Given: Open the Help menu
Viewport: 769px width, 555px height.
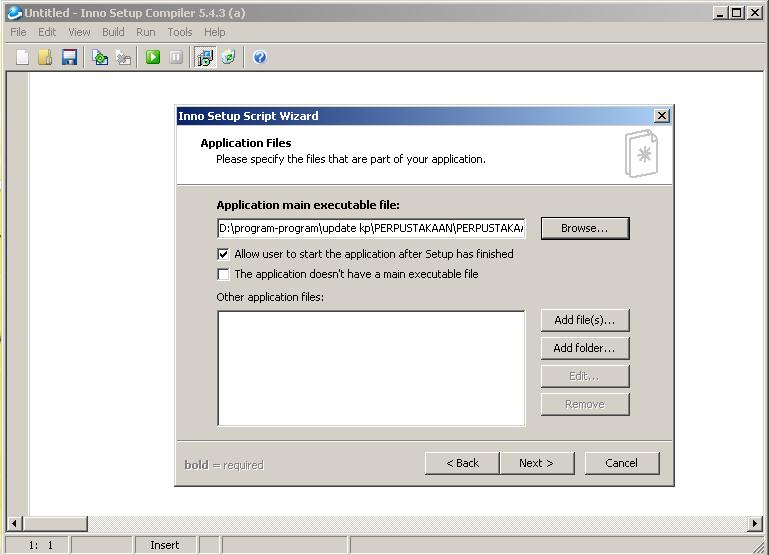Looking at the screenshot, I should point(214,32).
